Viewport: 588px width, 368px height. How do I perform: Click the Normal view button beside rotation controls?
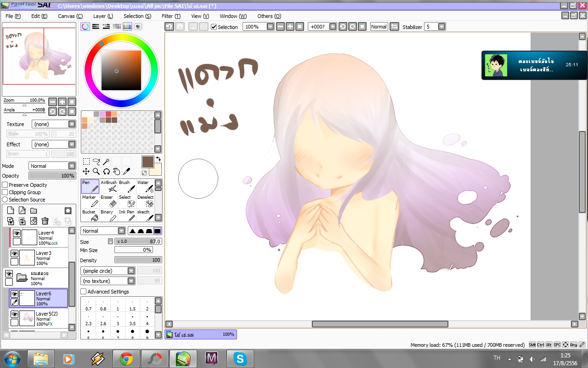click(x=379, y=27)
